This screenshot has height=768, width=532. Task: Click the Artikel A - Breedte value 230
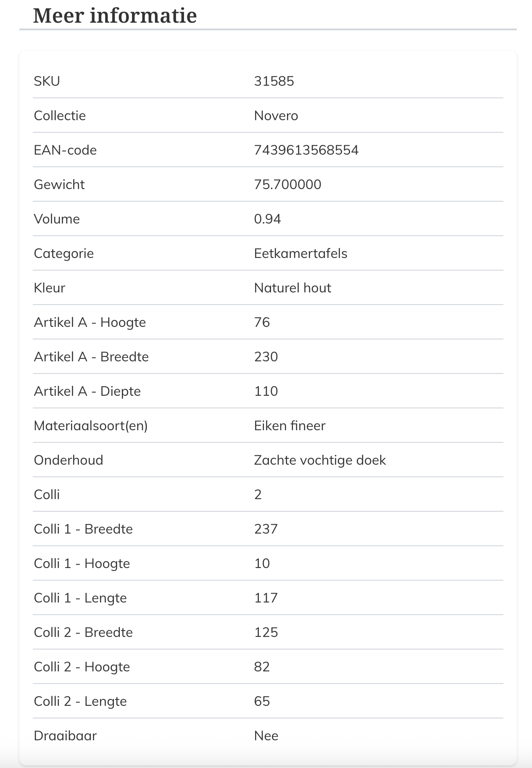(266, 357)
